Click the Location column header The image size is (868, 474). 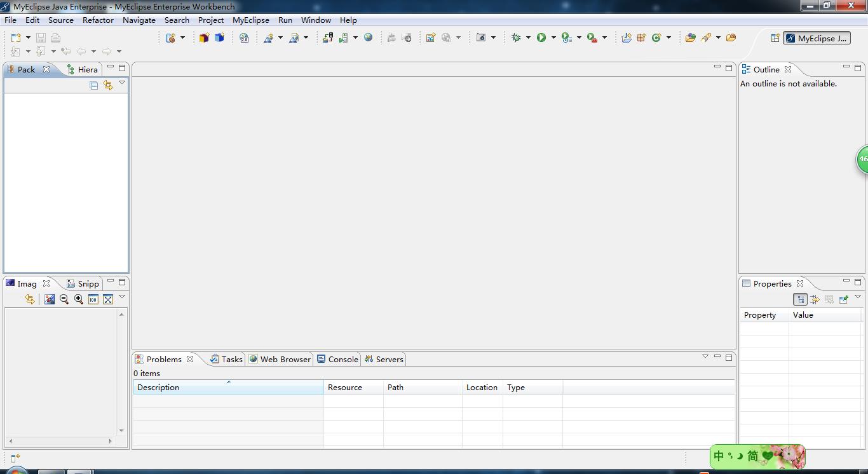(x=482, y=387)
